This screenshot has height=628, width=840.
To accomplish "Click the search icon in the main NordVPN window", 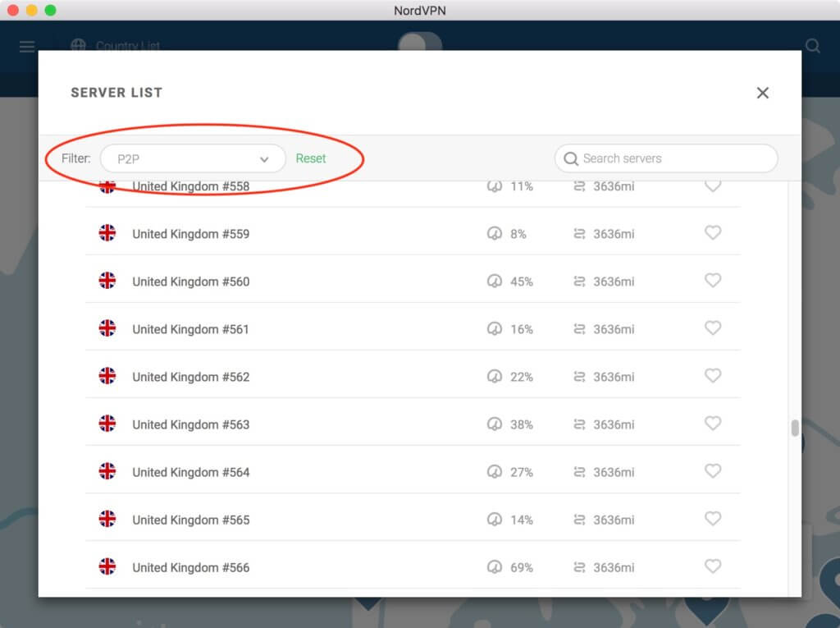I will [x=813, y=46].
